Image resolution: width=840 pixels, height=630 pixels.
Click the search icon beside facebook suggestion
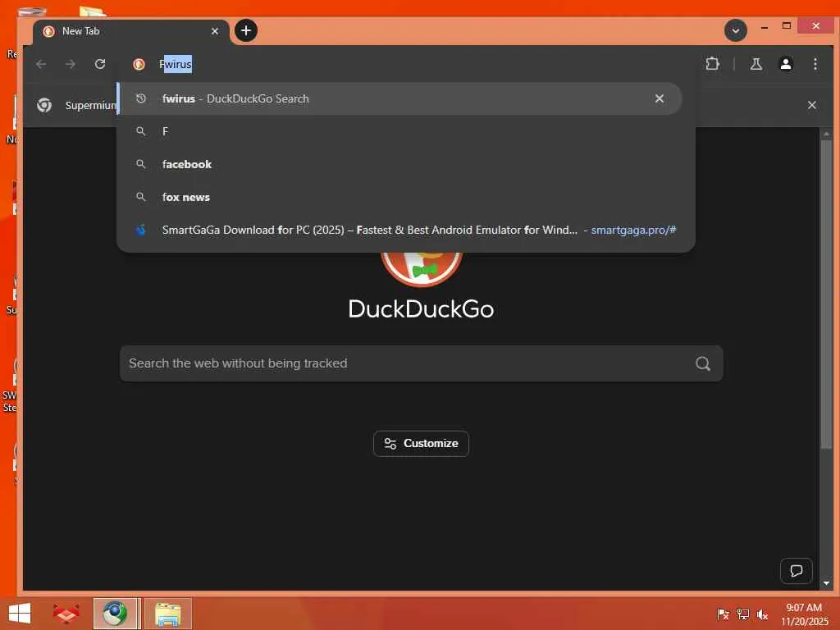tap(141, 164)
